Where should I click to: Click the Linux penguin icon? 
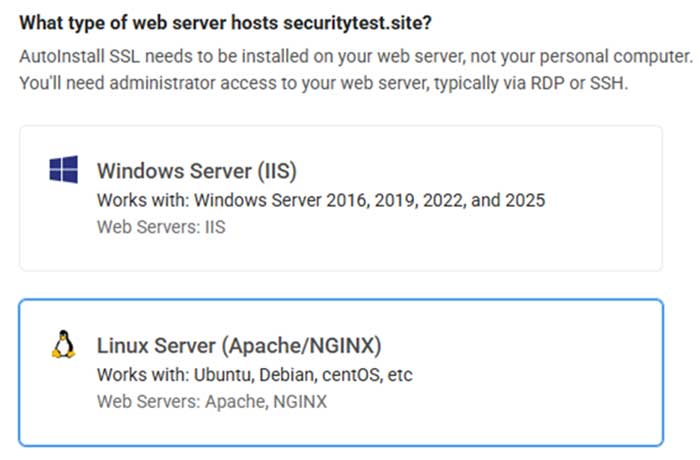click(x=63, y=347)
